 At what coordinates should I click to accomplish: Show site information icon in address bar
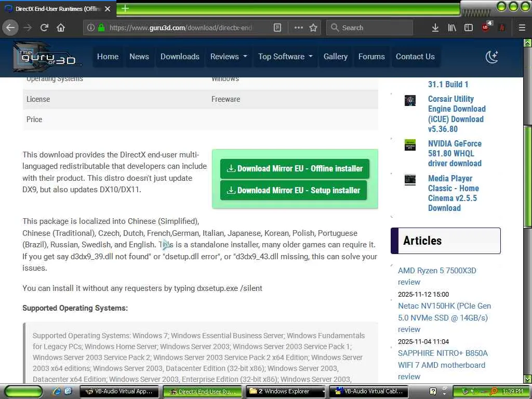(x=90, y=28)
